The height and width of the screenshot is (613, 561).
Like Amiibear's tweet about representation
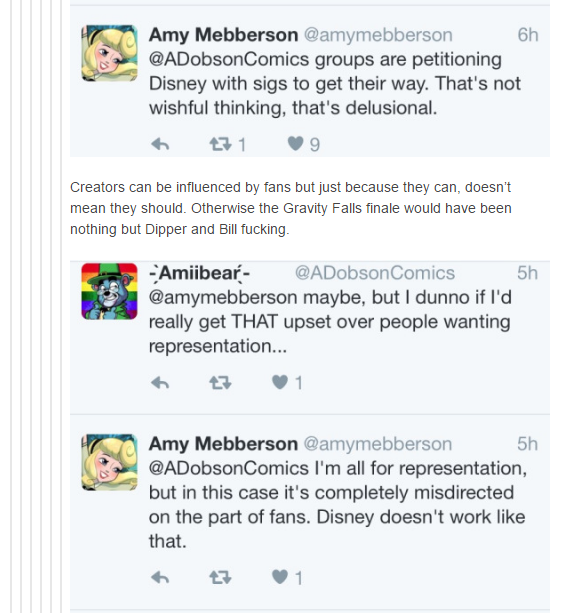[280, 382]
